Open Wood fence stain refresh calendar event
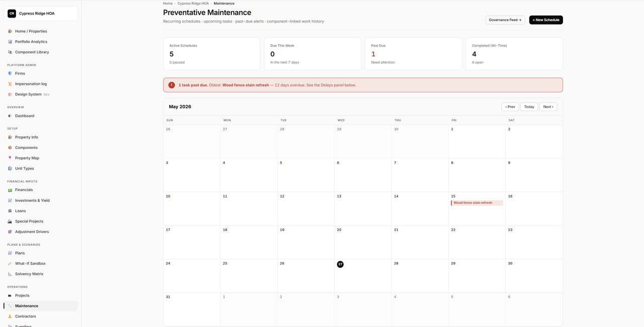 pyautogui.click(x=476, y=203)
